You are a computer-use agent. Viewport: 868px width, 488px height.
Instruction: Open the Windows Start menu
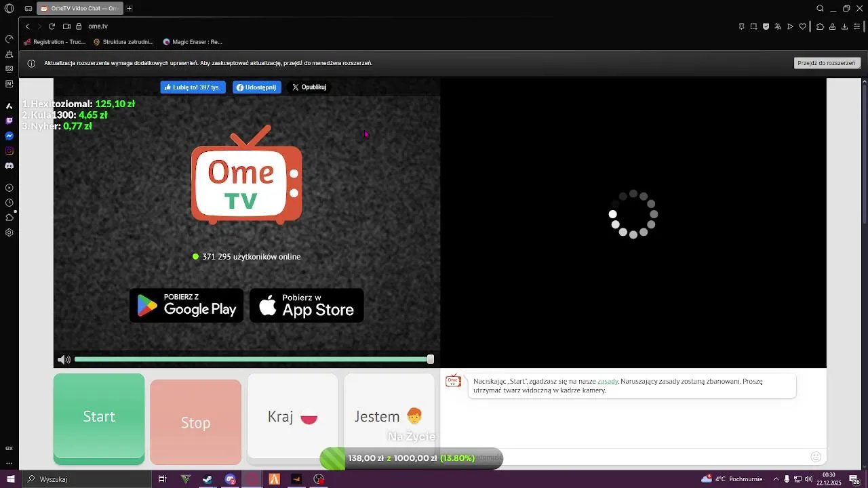tap(10, 479)
